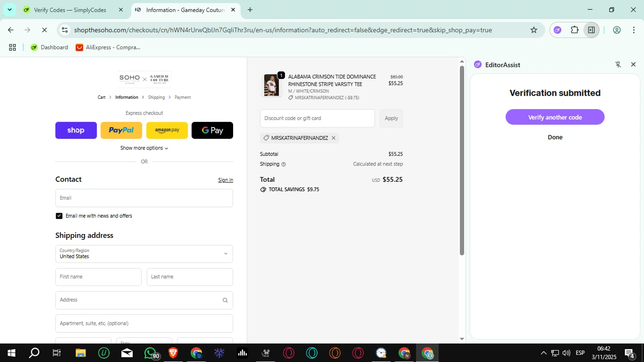Open the Mail app from taskbar

(x=127, y=353)
